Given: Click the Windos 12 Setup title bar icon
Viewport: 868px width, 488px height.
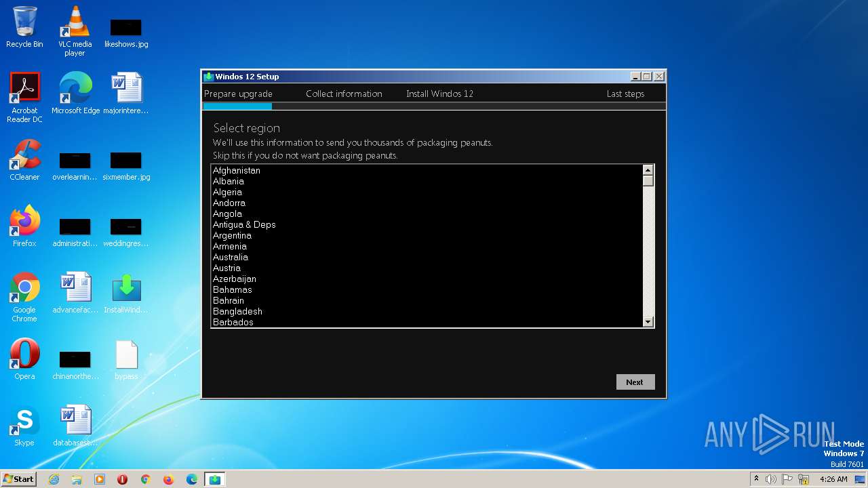Looking at the screenshot, I should coord(209,77).
